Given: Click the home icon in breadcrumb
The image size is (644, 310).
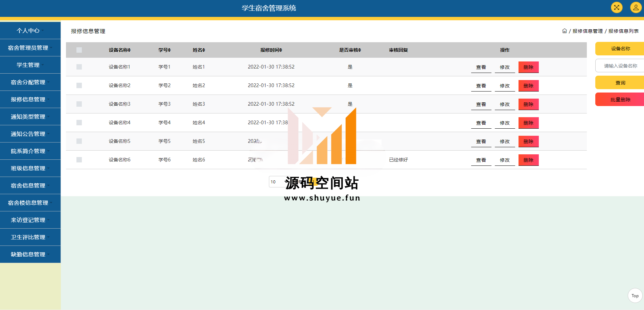Looking at the screenshot, I should pos(565,31).
